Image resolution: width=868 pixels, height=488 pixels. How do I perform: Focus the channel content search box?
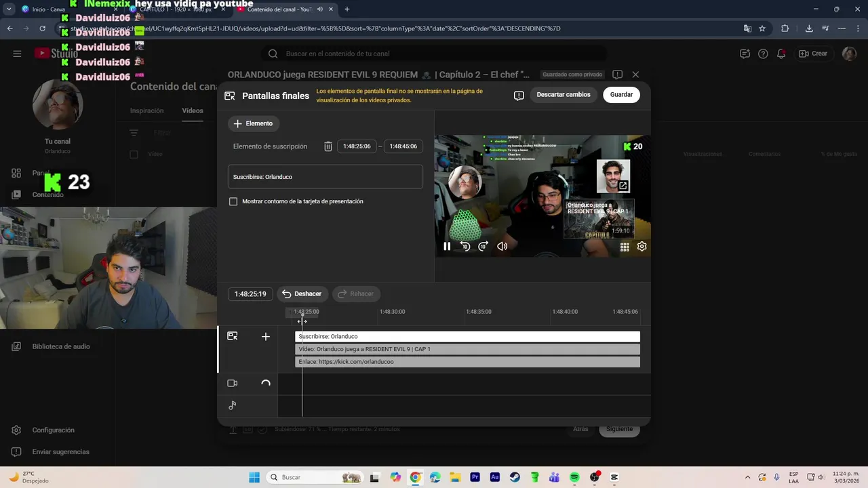pos(434,54)
